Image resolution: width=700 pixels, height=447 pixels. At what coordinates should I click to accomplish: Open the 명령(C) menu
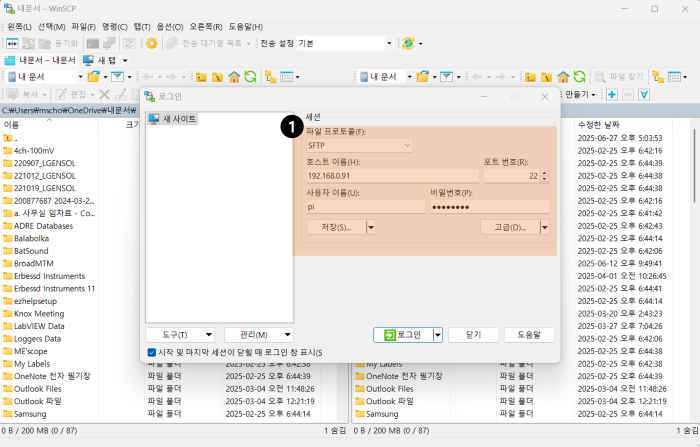click(114, 27)
